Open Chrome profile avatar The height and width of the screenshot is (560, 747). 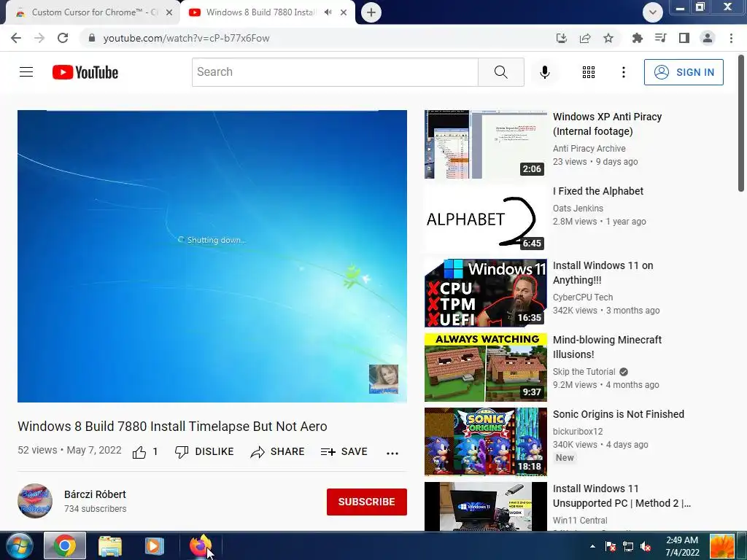tap(708, 38)
